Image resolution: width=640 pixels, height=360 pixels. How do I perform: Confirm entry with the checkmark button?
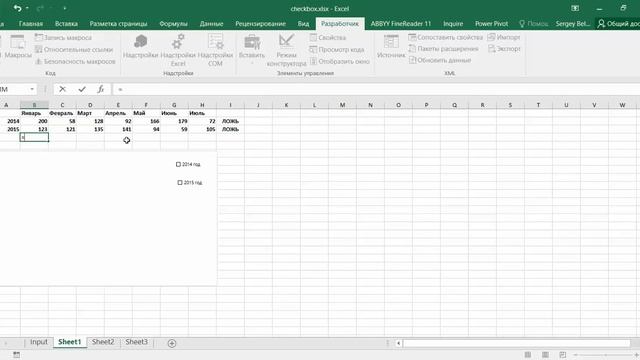click(82, 89)
